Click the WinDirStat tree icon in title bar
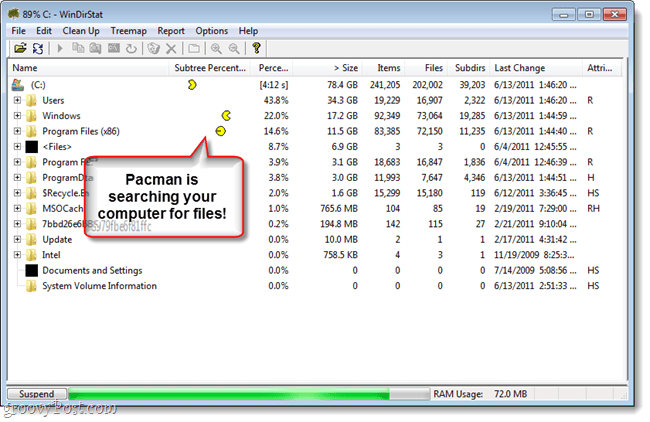650x422 pixels. [x=14, y=14]
